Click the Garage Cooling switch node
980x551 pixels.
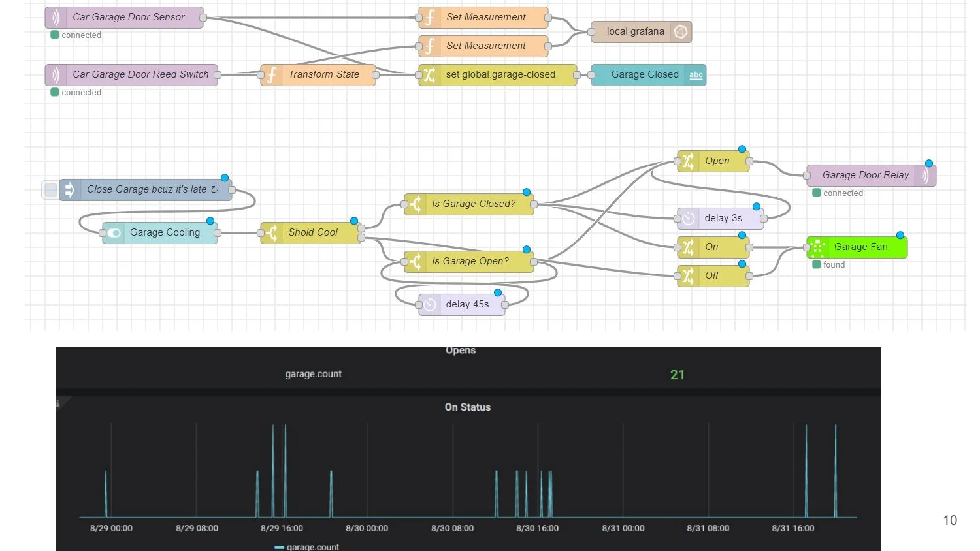(x=160, y=233)
